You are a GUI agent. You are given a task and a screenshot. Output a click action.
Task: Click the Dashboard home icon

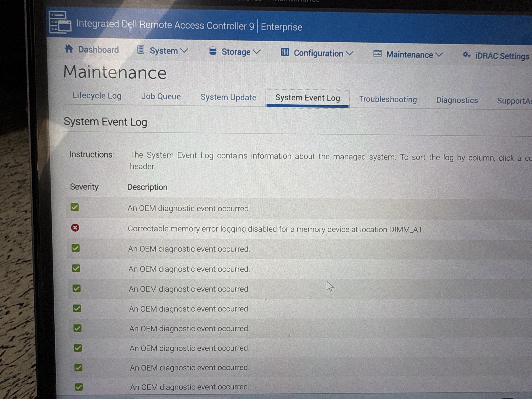[x=69, y=49]
